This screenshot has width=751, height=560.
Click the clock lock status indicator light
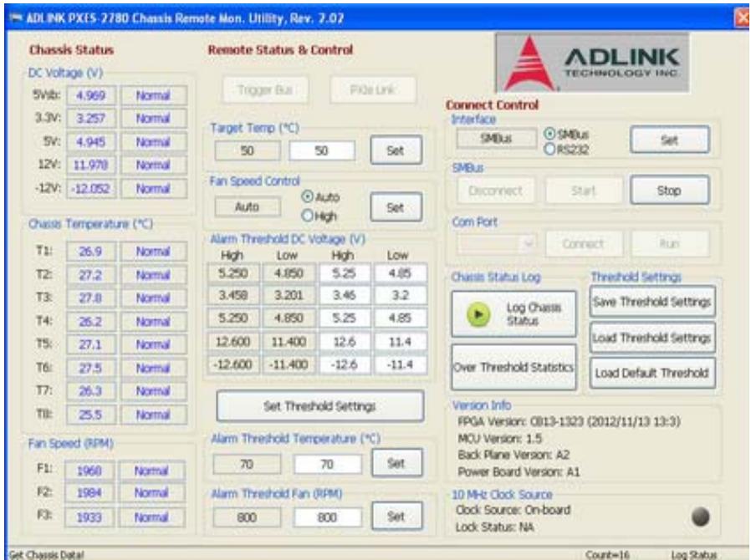701,517
